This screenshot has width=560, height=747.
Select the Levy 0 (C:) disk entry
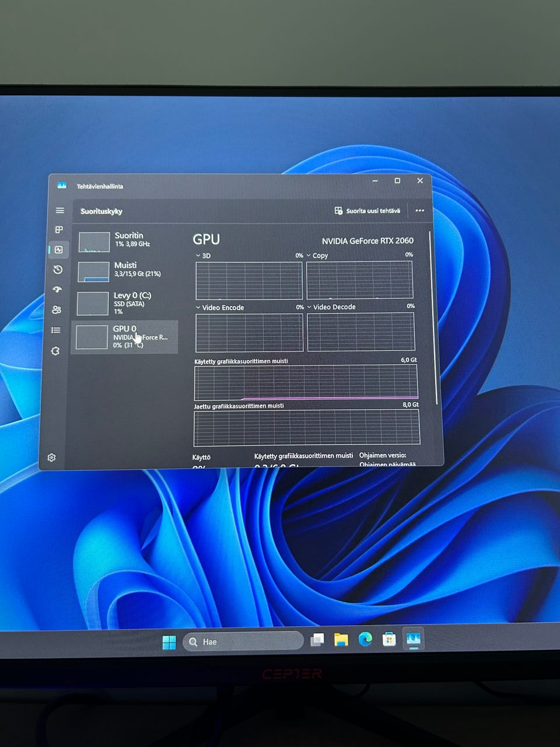(x=125, y=303)
